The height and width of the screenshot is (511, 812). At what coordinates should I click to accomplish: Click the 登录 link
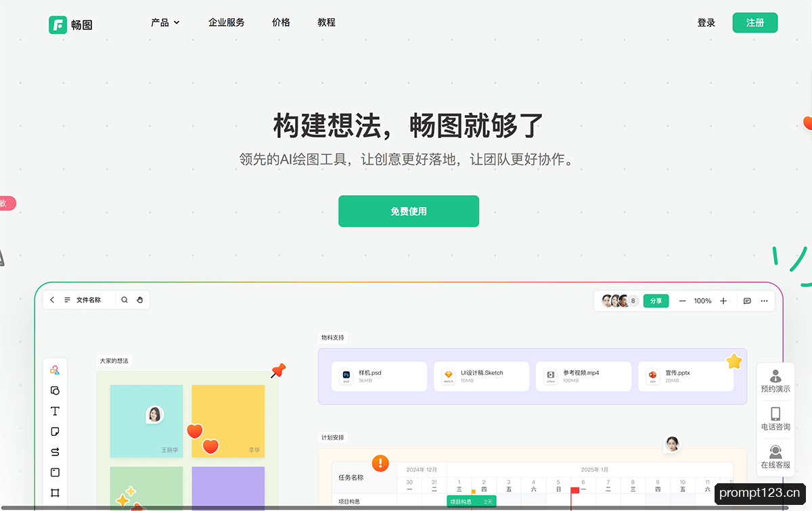pos(706,22)
